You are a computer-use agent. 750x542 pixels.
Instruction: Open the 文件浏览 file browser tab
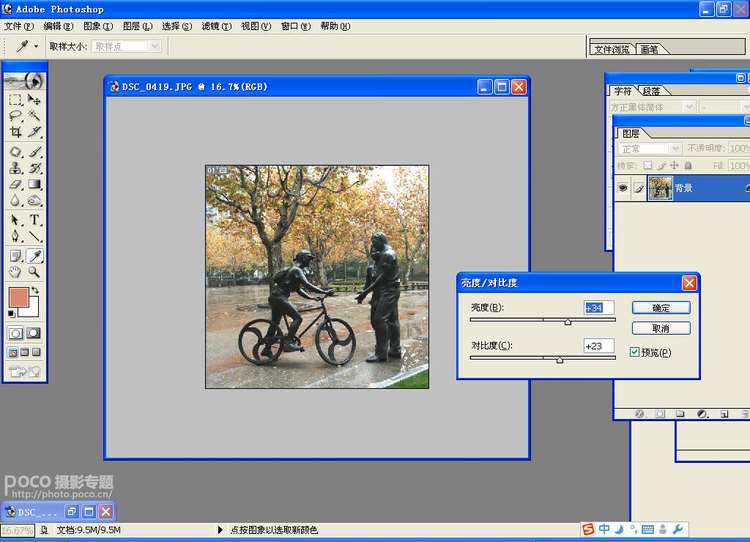[612, 49]
